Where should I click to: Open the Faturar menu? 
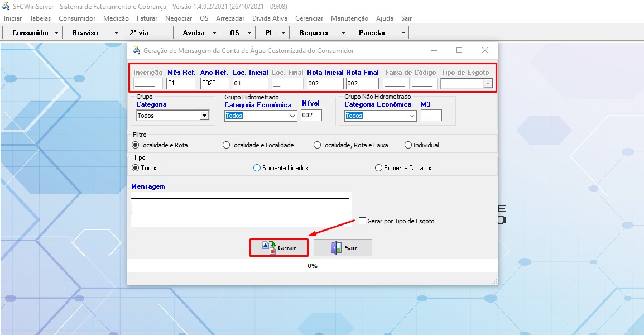click(x=147, y=18)
